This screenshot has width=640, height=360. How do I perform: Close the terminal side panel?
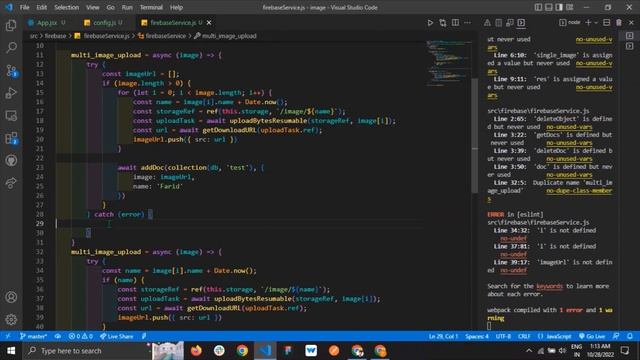631,23
